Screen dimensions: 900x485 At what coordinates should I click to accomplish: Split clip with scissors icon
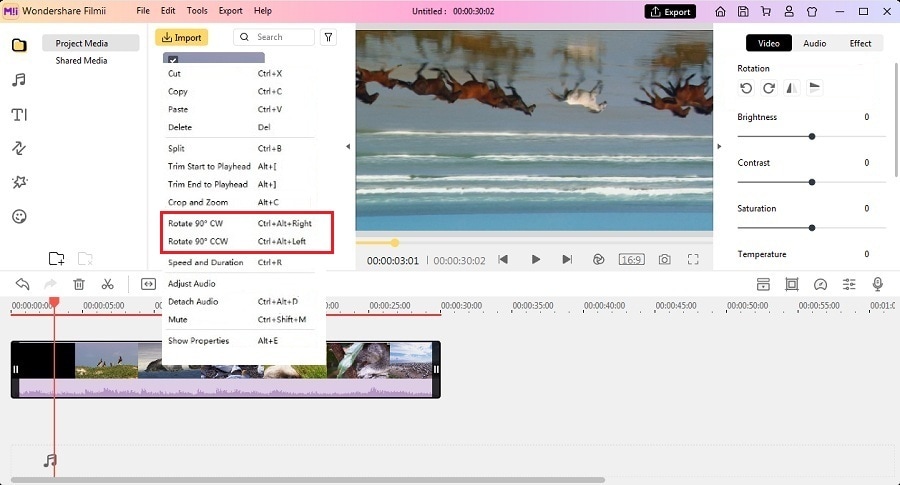coord(107,284)
